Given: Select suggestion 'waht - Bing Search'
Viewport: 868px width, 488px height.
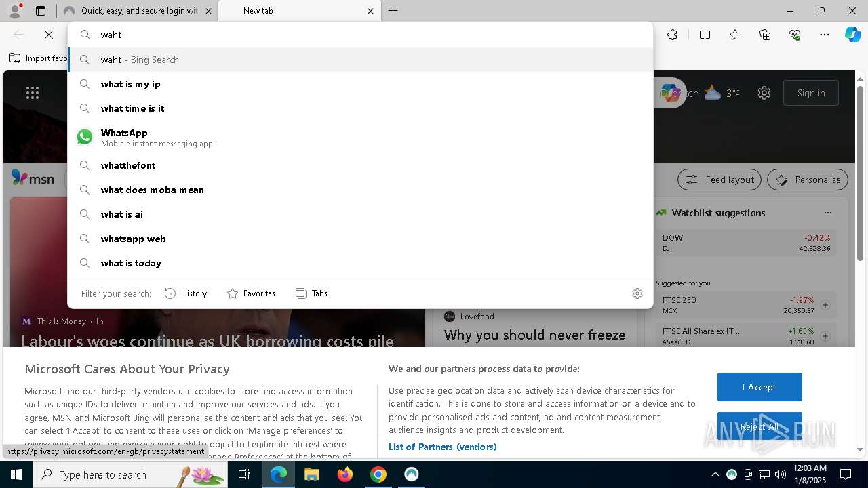Looking at the screenshot, I should click(361, 60).
